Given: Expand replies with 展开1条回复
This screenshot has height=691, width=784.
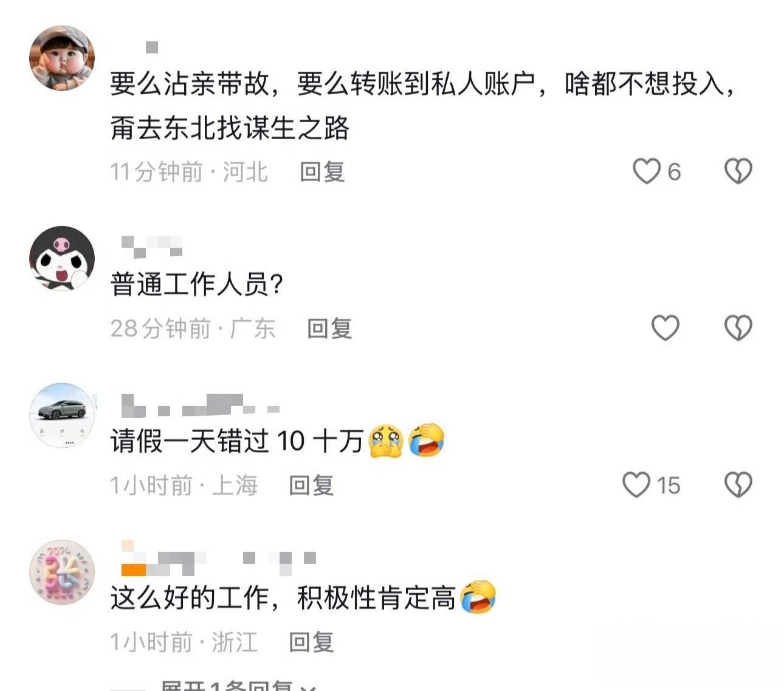Looking at the screenshot, I should coord(238,686).
